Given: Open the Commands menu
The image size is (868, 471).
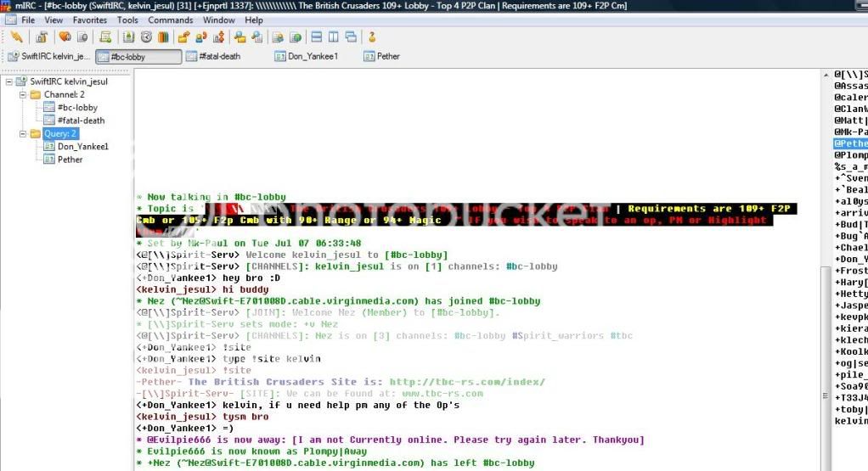Looking at the screenshot, I should coord(170,20).
